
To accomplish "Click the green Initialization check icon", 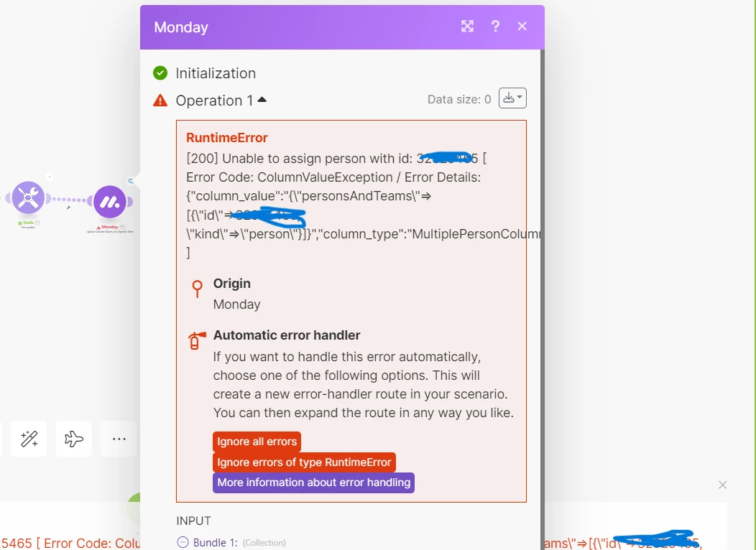I will 160,73.
